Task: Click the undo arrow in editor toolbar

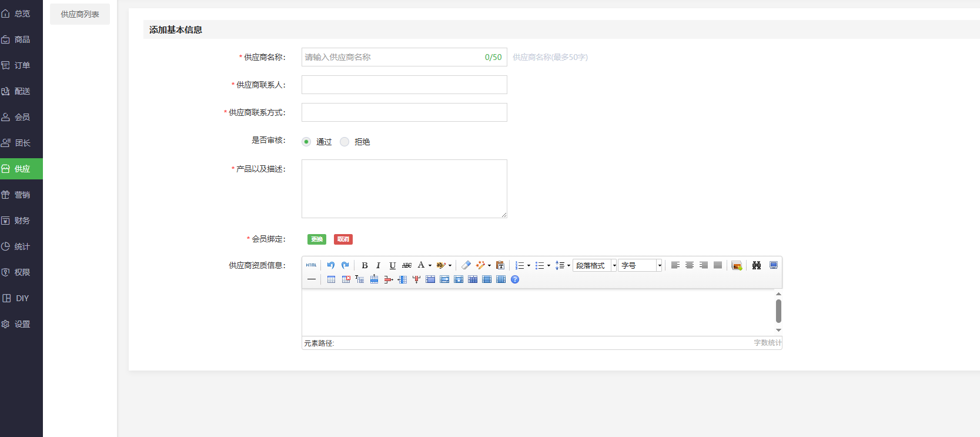Action: pos(331,265)
